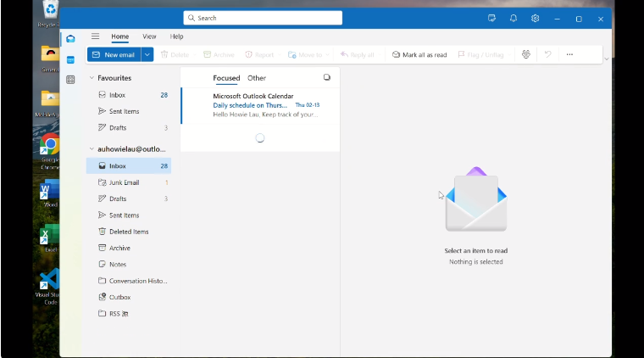Open the Junk Email folder
The height and width of the screenshot is (358, 644).
pyautogui.click(x=129, y=182)
